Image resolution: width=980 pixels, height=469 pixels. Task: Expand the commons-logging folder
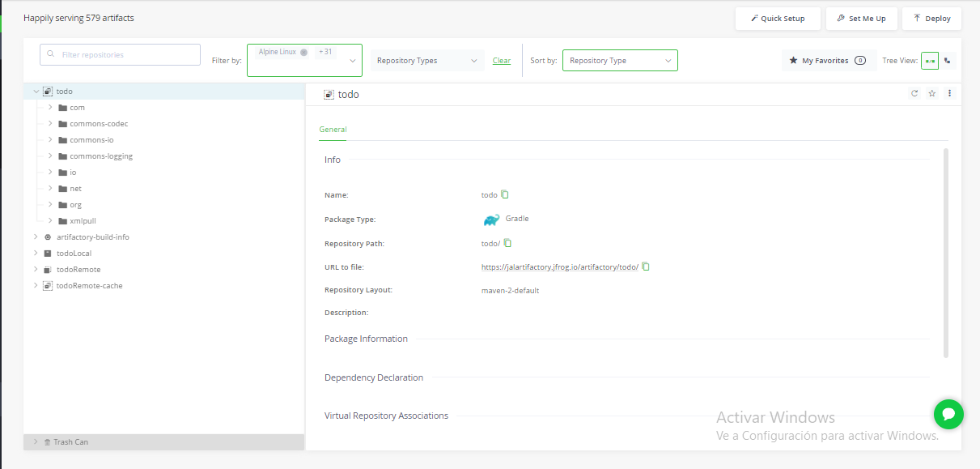(x=50, y=156)
